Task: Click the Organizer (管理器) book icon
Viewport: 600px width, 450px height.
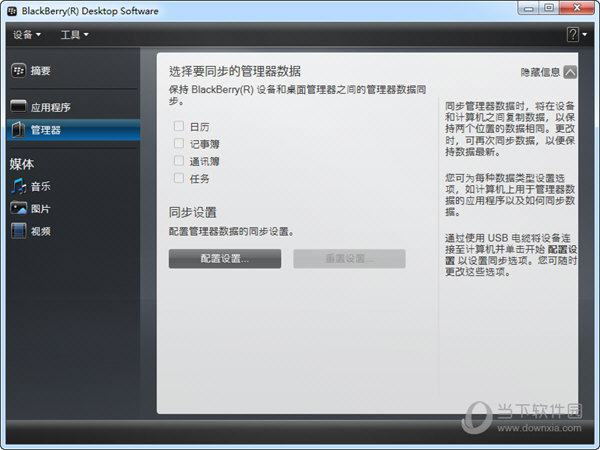Action: click(18, 130)
